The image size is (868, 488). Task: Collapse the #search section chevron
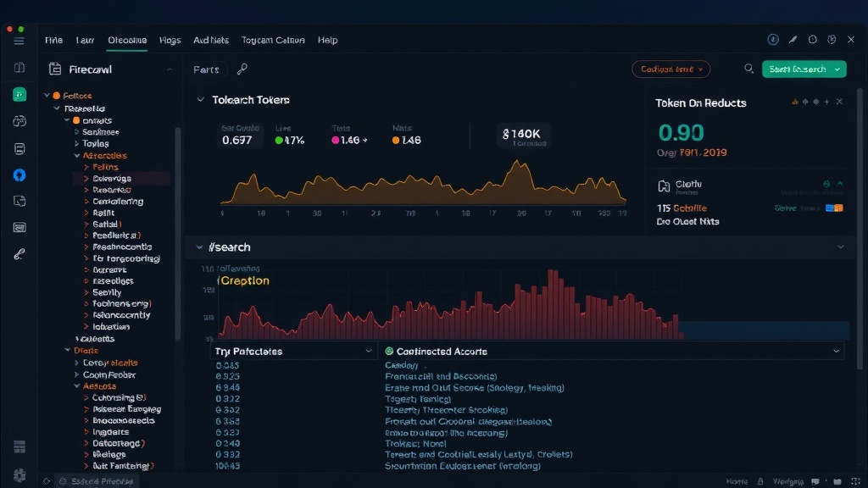199,247
